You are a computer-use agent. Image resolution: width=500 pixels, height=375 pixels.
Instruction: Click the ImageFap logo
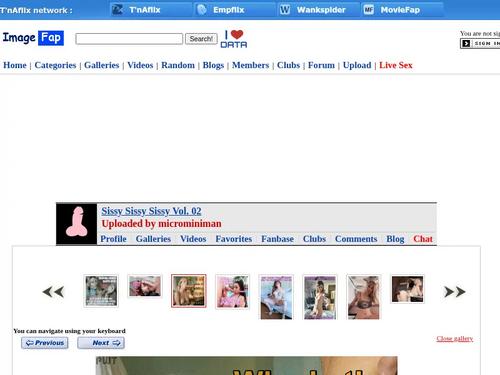[33, 38]
